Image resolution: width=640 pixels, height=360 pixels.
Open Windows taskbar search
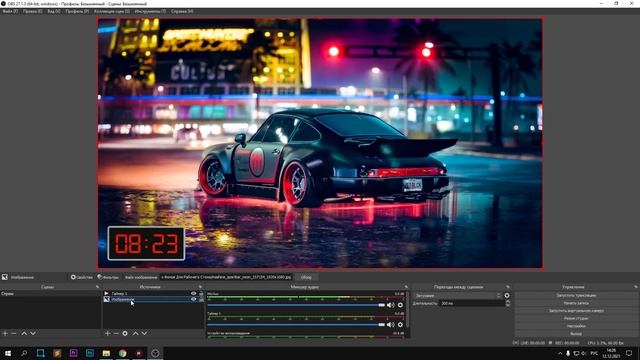[x=24, y=353]
